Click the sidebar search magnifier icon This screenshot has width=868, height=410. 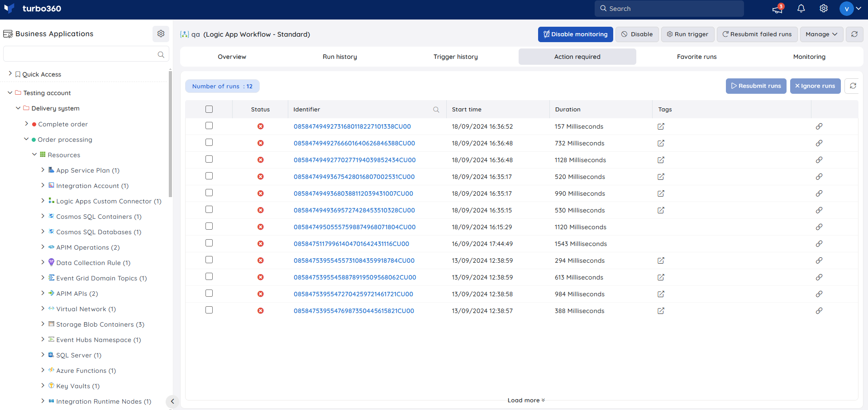161,54
